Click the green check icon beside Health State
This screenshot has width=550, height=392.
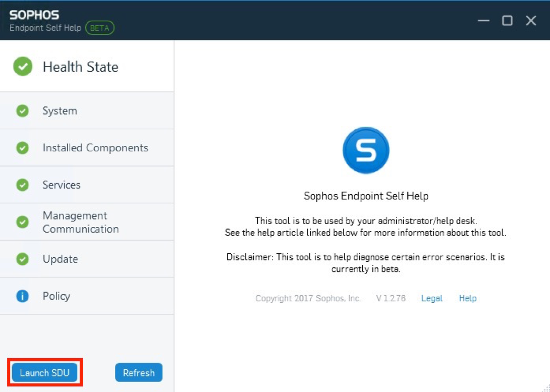click(23, 66)
